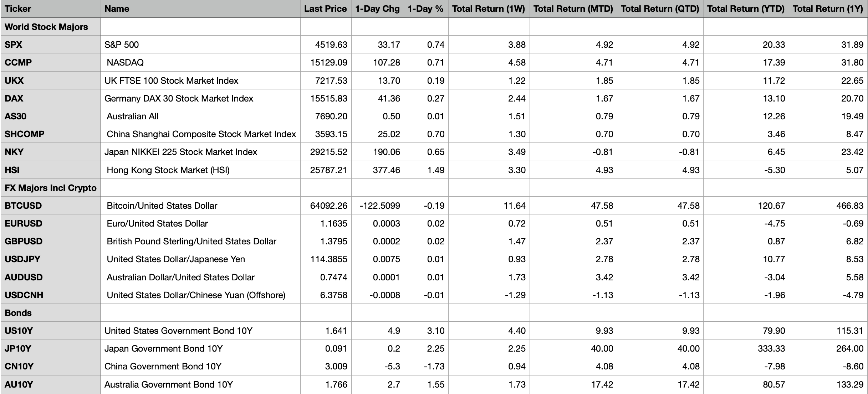Click Japan Government Bond 10Y cell

(x=200, y=348)
